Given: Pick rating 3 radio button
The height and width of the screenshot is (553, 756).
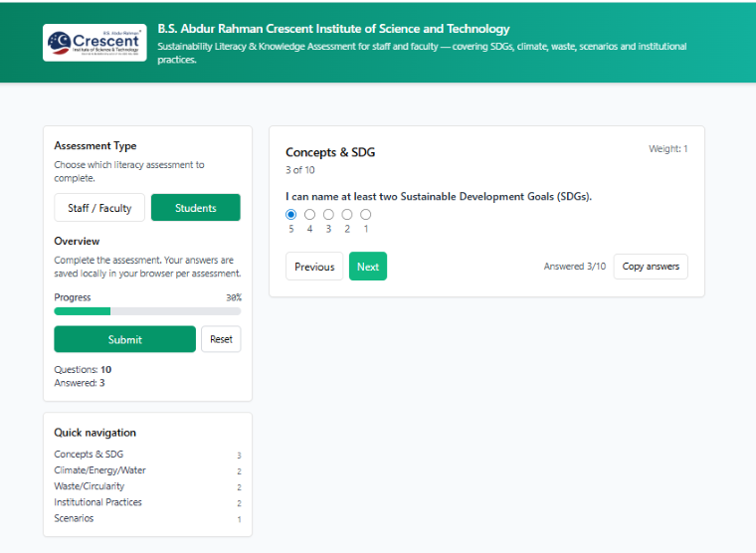Looking at the screenshot, I should click(328, 214).
